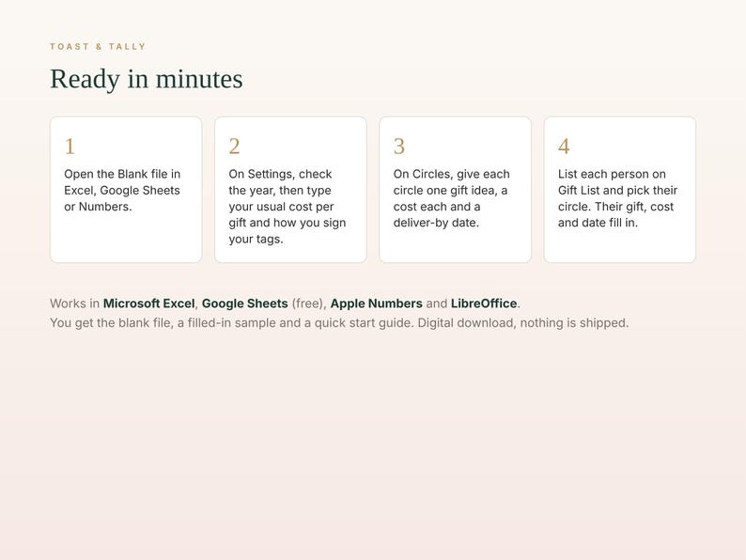Click the (free) note after Google Sheets
The height and width of the screenshot is (560, 746).
coord(308,303)
